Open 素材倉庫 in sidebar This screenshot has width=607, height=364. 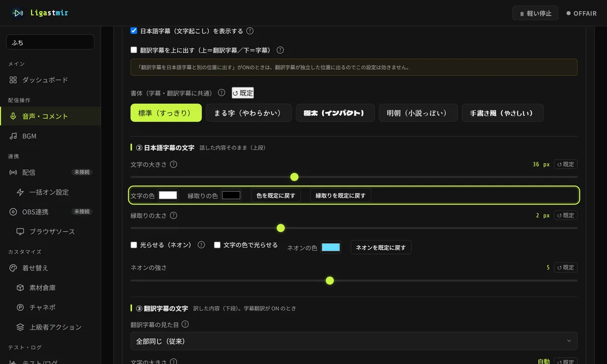click(51, 288)
